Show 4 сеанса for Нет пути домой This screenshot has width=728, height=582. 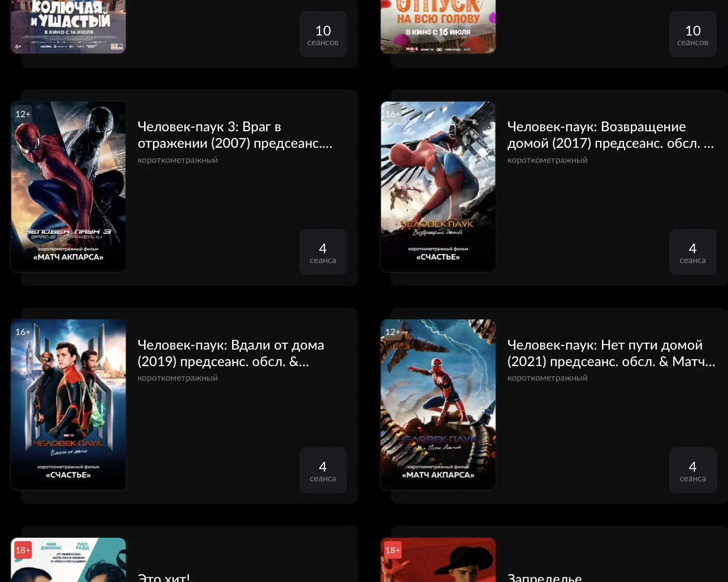pyautogui.click(x=693, y=470)
